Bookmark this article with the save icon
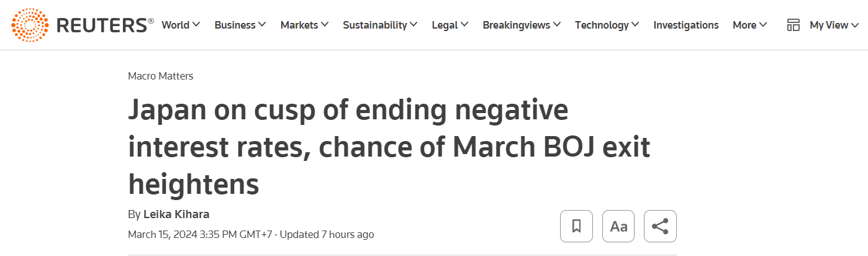Image resolution: width=868 pixels, height=256 pixels. (x=576, y=226)
